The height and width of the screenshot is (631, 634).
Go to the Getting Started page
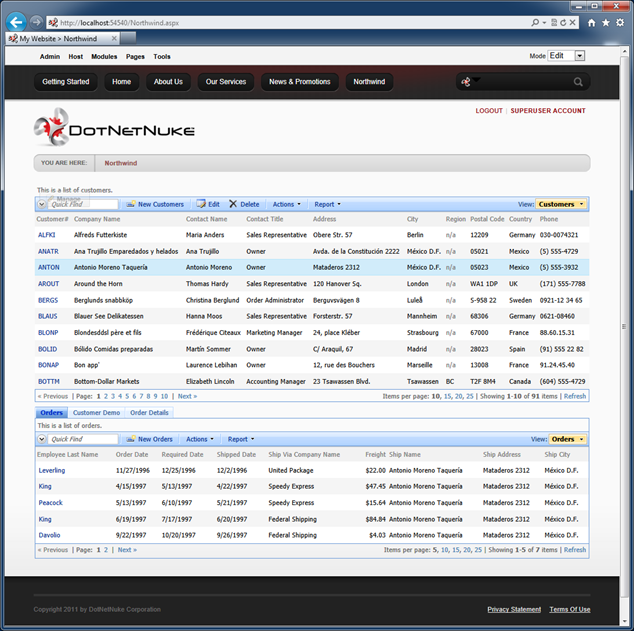66,82
